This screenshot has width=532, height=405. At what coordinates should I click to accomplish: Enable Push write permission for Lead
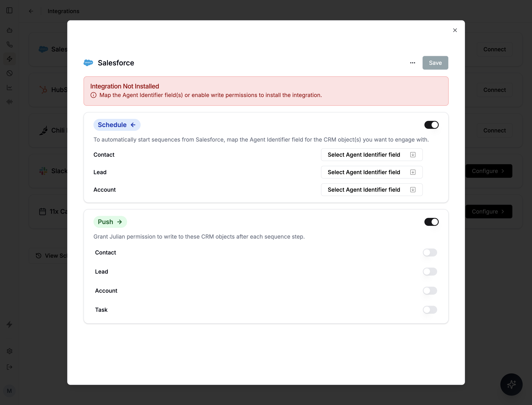[430, 271]
